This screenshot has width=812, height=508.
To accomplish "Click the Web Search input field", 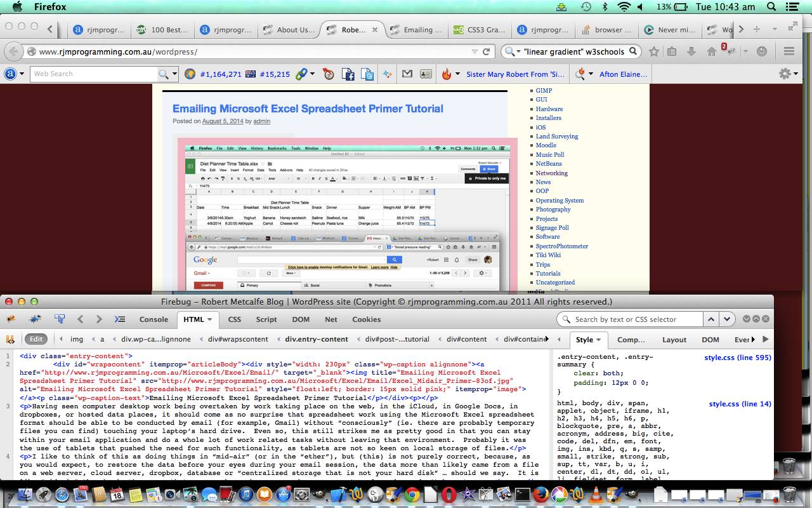I will pos(93,74).
